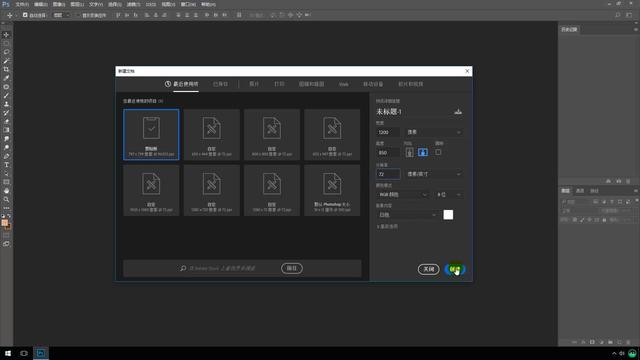
Task: Select the Eraser tool
Action: click(6, 121)
